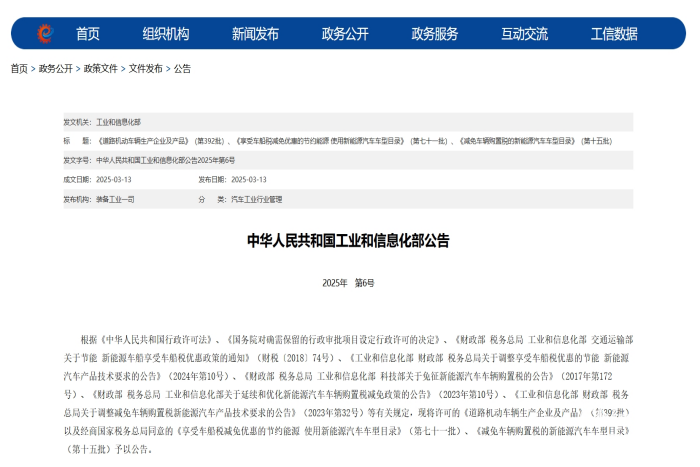
Task: Open the 组织机构 menu item
Action: pos(165,34)
